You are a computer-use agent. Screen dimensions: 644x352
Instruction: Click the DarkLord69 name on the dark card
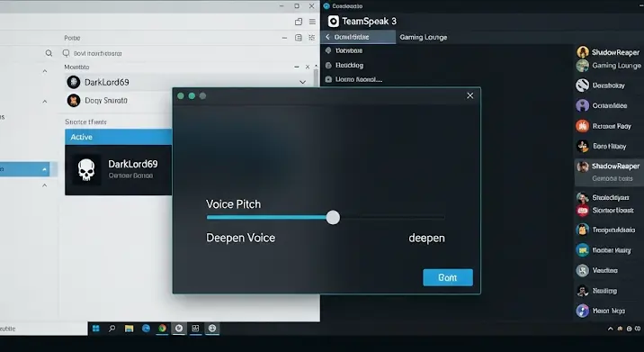point(132,164)
